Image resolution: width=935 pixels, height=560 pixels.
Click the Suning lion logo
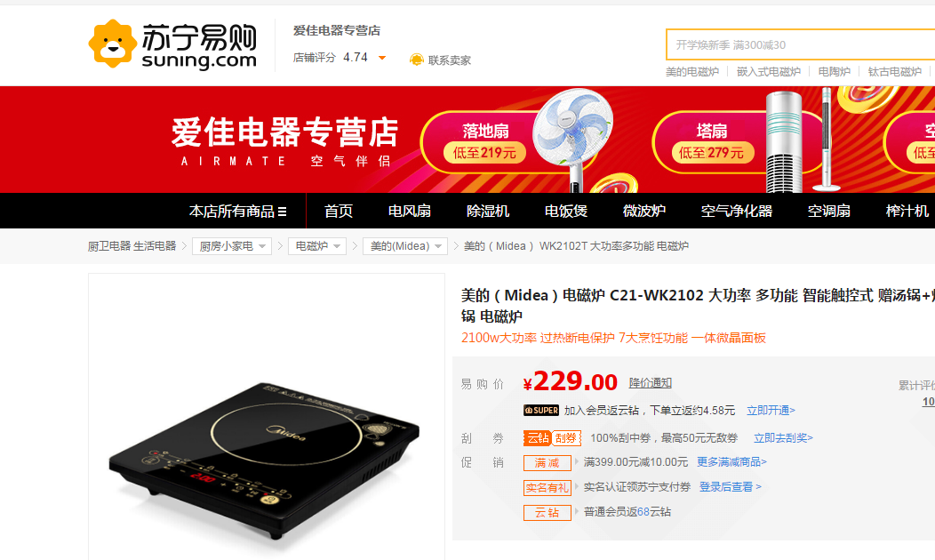point(112,44)
